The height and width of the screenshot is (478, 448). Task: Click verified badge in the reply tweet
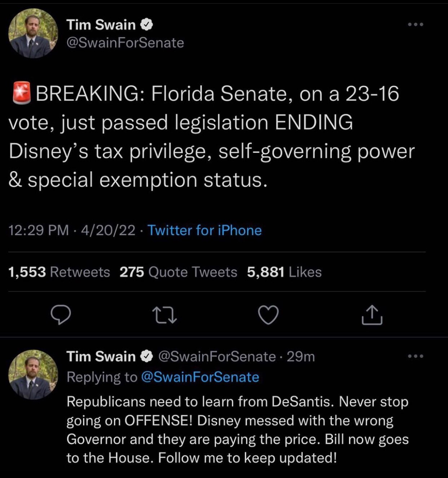click(146, 357)
